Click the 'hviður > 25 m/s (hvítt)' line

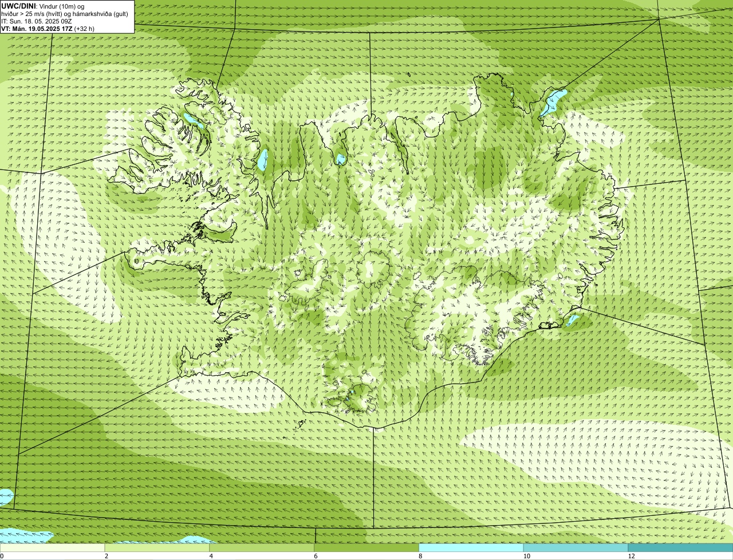[x=65, y=13]
